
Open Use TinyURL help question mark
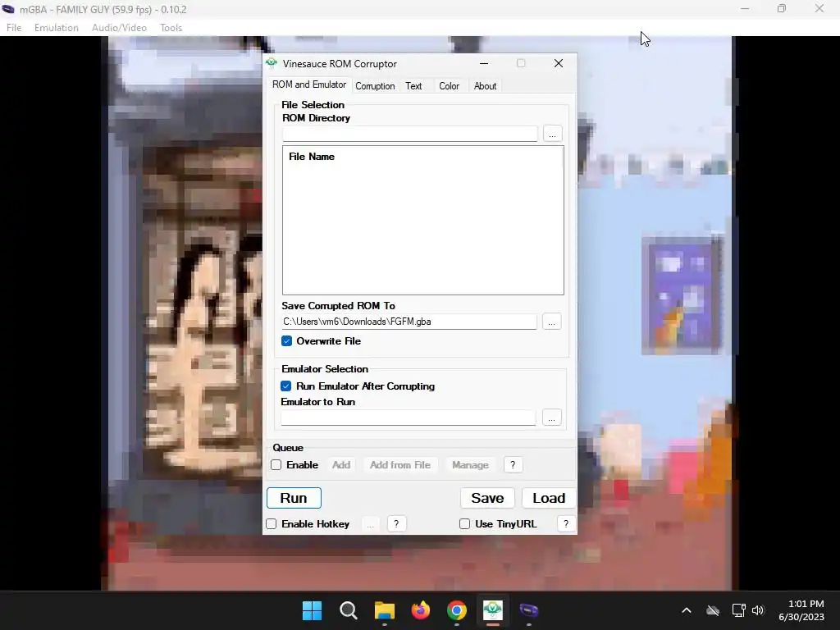click(x=566, y=524)
